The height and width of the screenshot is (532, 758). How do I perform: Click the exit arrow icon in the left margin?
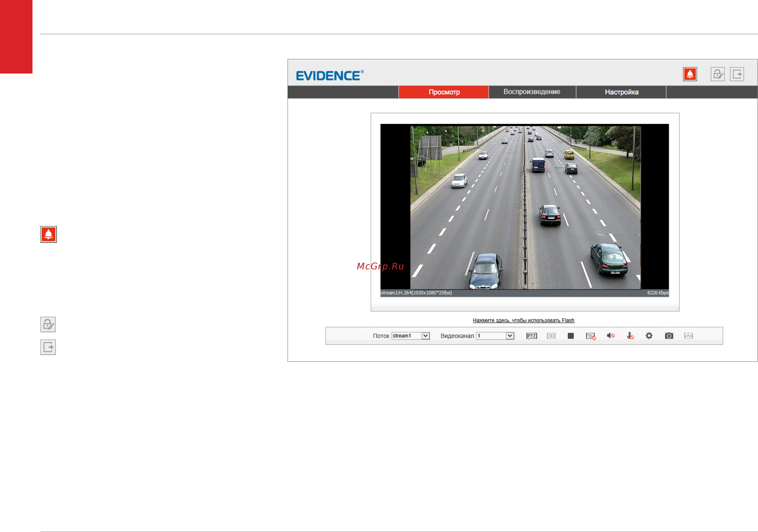[48, 347]
